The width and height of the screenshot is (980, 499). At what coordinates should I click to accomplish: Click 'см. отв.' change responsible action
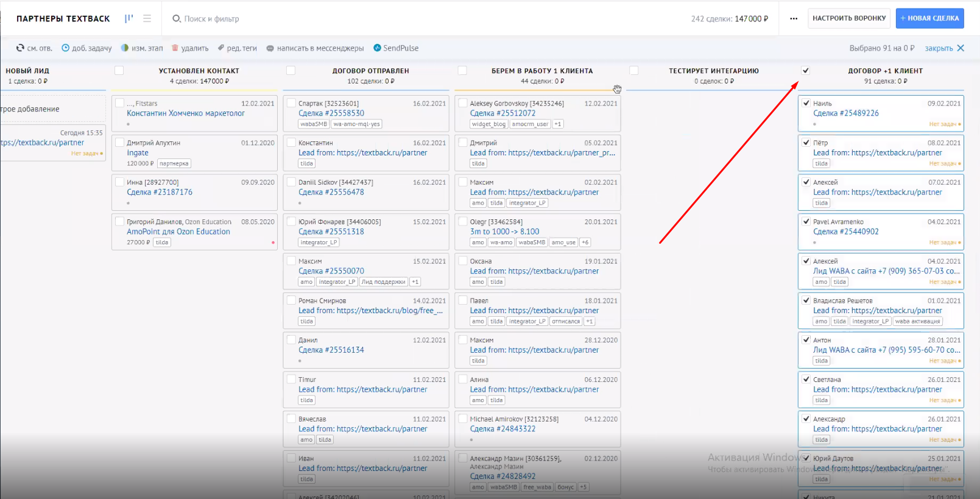[34, 48]
